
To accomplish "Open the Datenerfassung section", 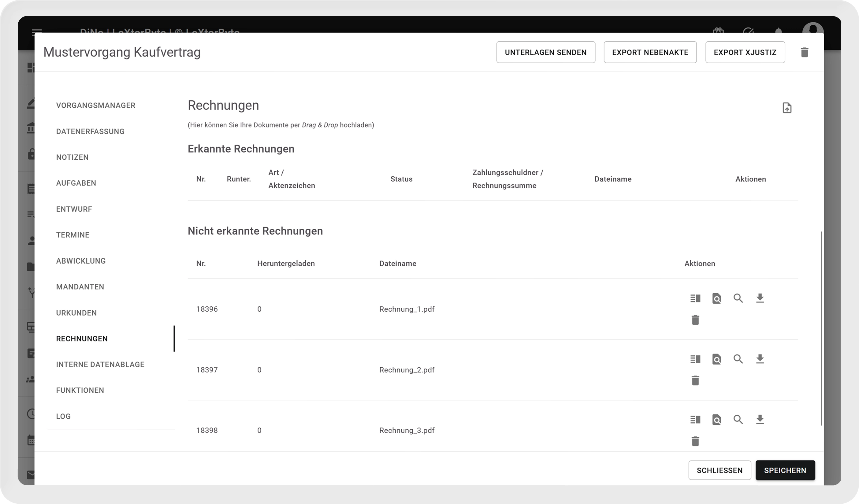I will click(x=90, y=131).
